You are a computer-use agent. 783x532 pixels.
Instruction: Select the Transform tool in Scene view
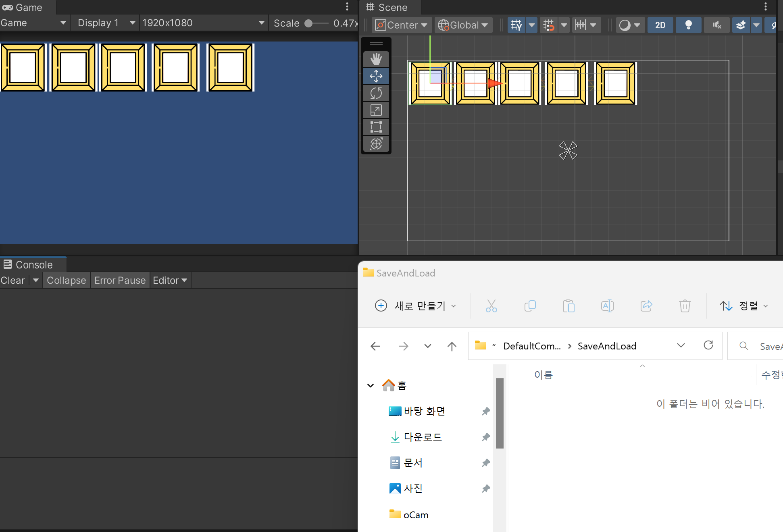[376, 144]
